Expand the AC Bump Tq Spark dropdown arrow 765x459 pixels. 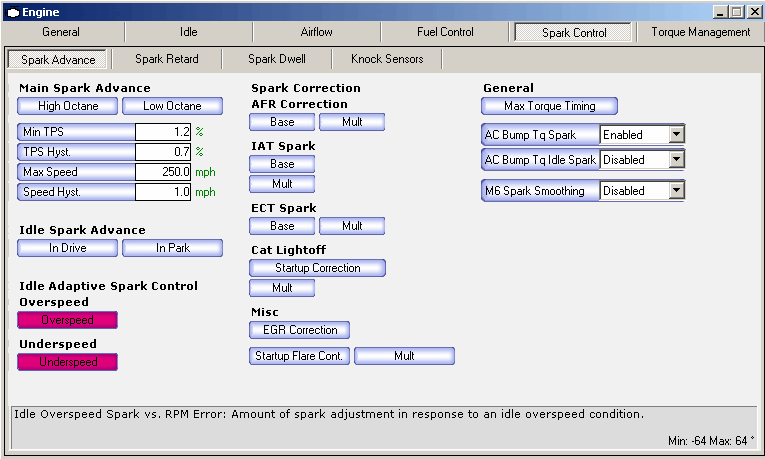pos(676,134)
